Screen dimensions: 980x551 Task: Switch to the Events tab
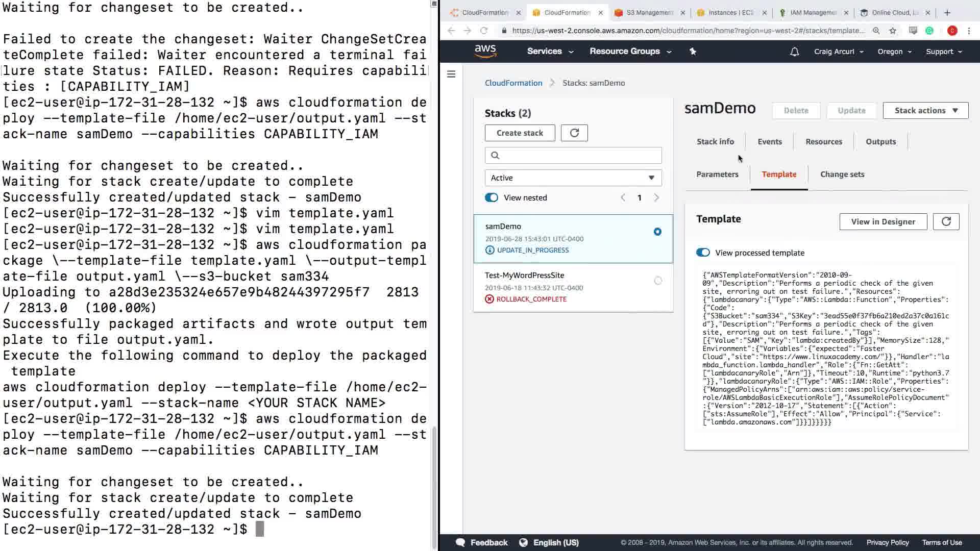[770, 142]
